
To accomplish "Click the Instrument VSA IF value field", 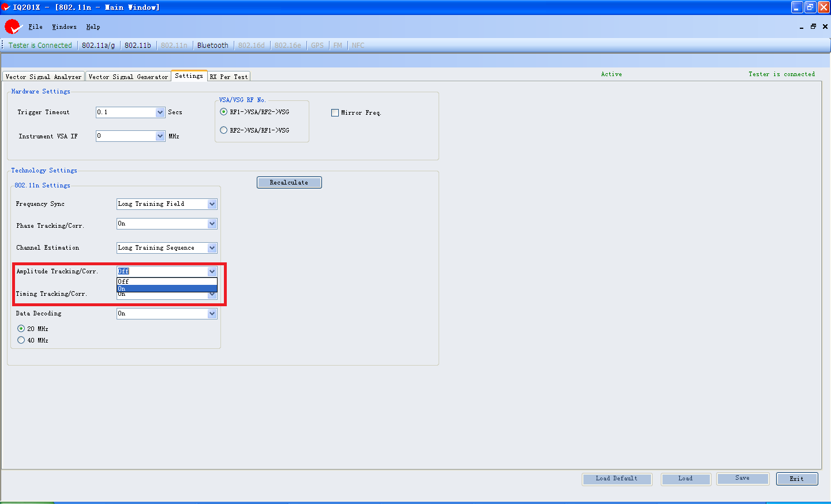I will [x=126, y=136].
